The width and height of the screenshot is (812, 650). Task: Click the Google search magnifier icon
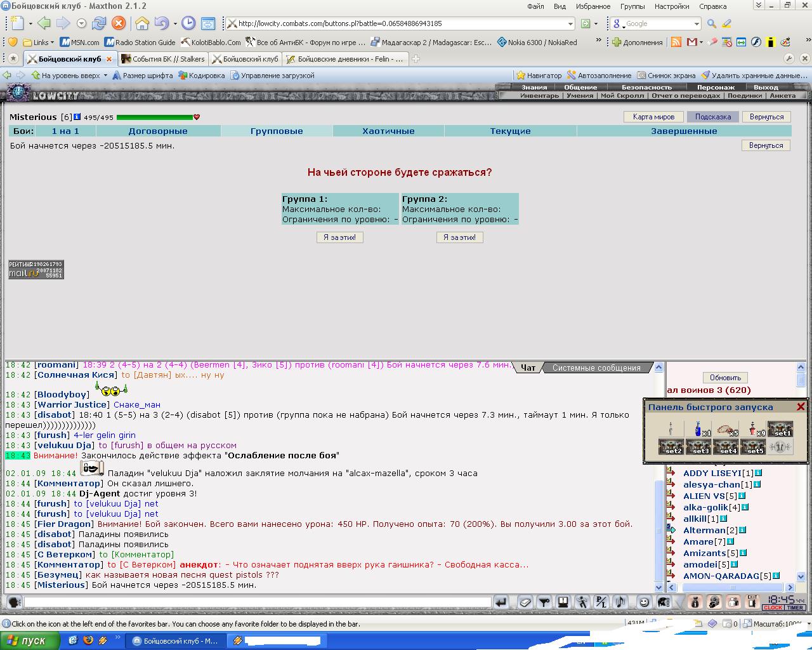711,23
